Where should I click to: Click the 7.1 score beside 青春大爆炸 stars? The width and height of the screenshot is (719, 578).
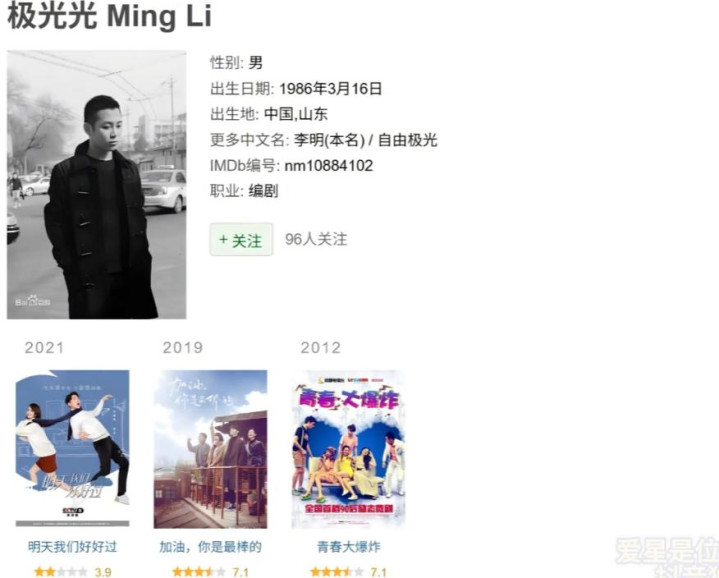(x=379, y=572)
